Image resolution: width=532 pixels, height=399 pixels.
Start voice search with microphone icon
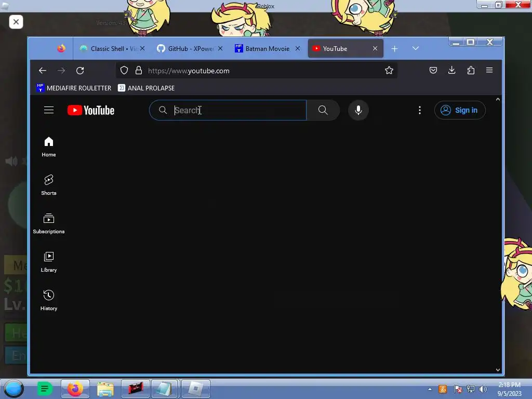(358, 110)
